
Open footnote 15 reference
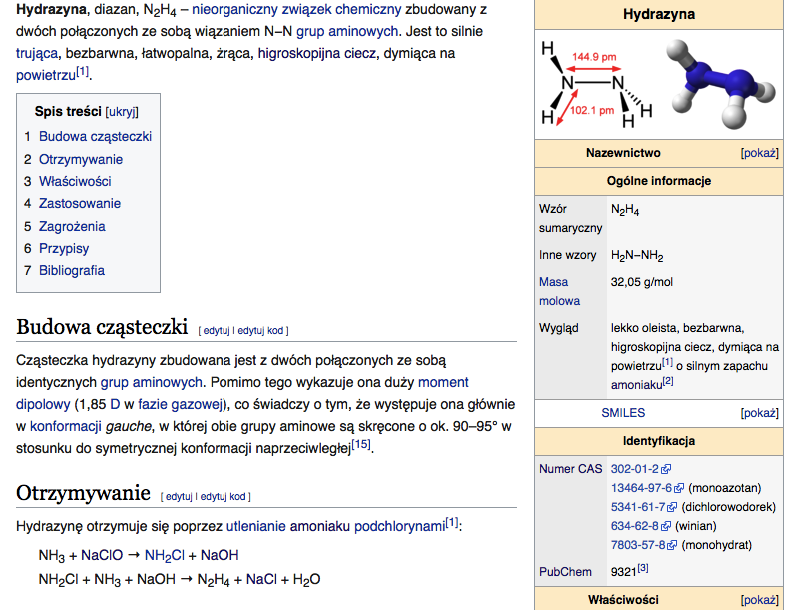pyautogui.click(x=361, y=444)
